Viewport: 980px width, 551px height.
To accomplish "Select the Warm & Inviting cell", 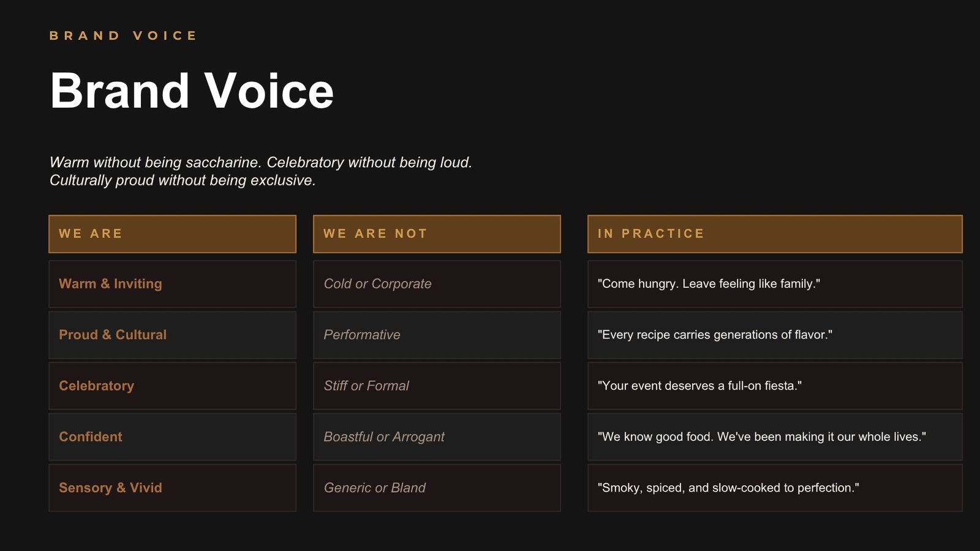I will click(172, 284).
